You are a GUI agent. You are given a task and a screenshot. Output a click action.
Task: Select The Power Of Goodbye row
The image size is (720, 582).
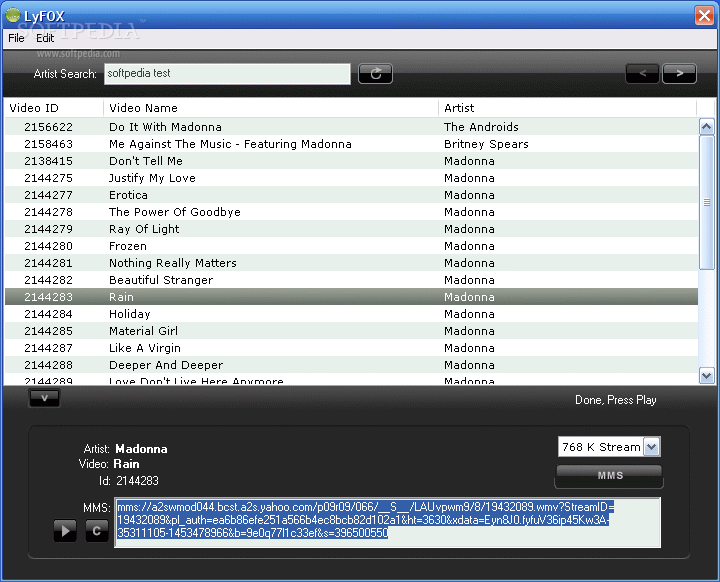pyautogui.click(x=351, y=212)
